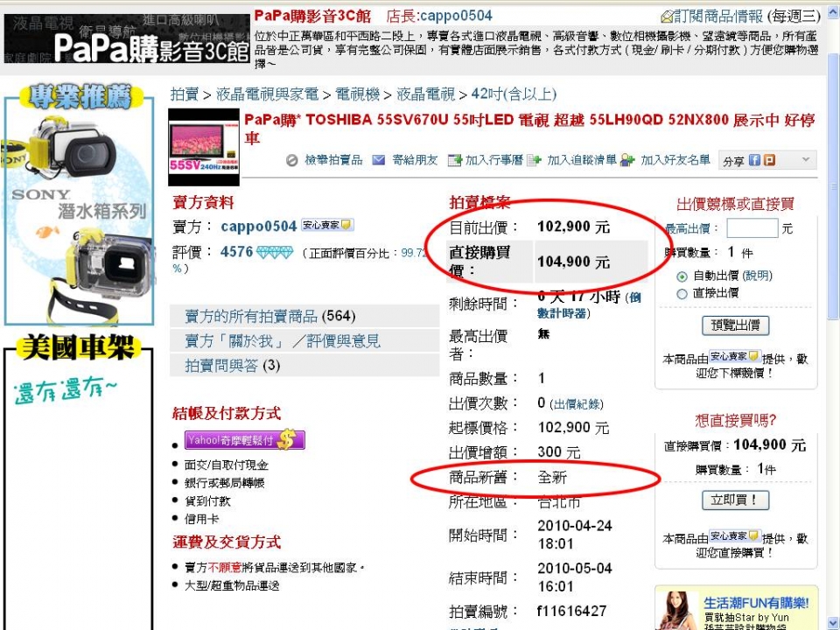Open the 說明 link for auto bidding

point(758,276)
